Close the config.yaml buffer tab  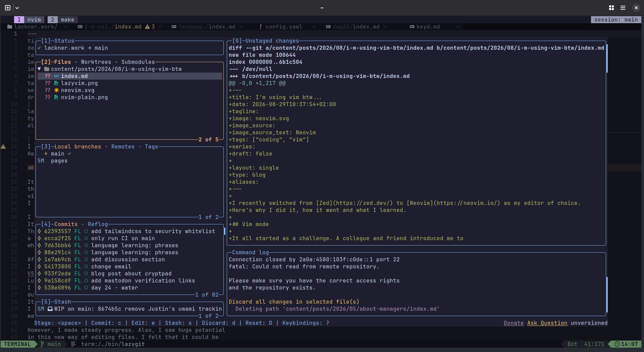(314, 27)
